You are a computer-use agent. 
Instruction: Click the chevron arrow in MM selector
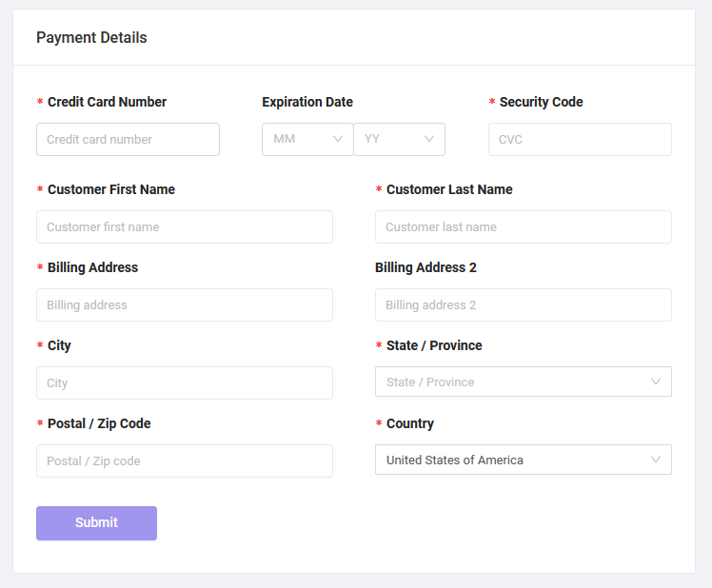(337, 139)
